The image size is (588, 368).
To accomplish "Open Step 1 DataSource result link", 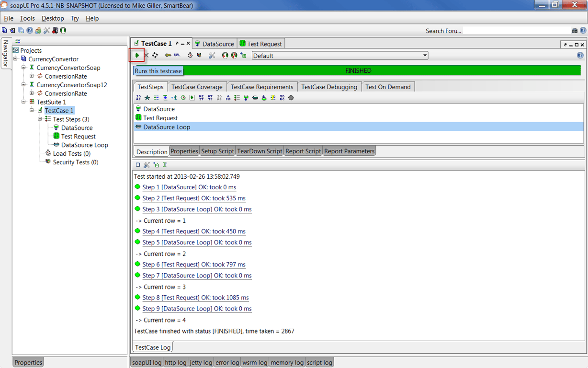I will point(189,187).
